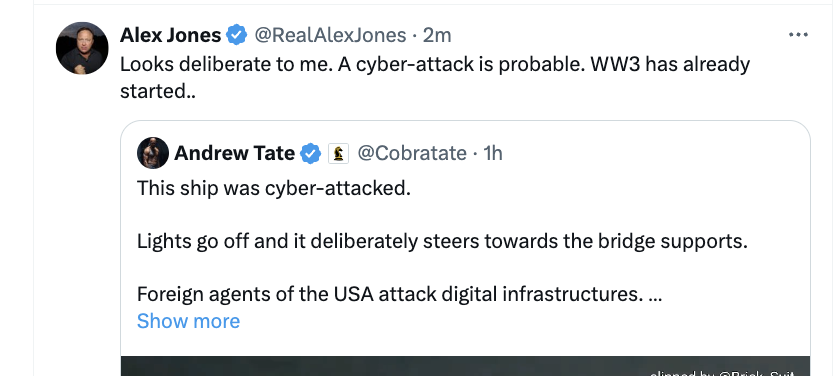Screen dimensions: 840x376
Task: Click quoted text 'This ship was cyber-attacked.'
Action: (274, 188)
